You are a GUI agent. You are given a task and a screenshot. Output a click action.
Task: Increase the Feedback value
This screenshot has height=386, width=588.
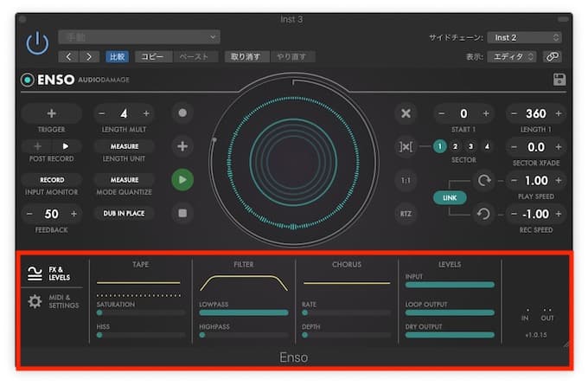(x=73, y=214)
